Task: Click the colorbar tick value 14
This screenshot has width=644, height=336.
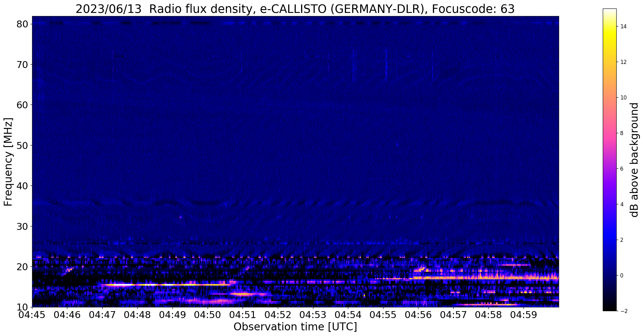Action: pos(623,26)
